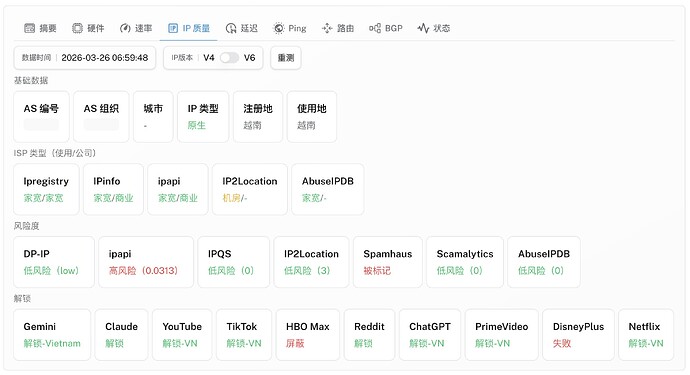This screenshot has height=375, width=690.
Task: Click the status pulse waveform icon
Action: click(423, 28)
